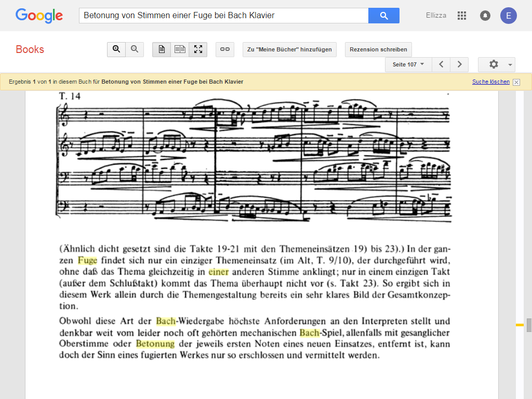Click the vertical scrollbar thumb
Screen dimensions: 532x399
(x=529, y=325)
